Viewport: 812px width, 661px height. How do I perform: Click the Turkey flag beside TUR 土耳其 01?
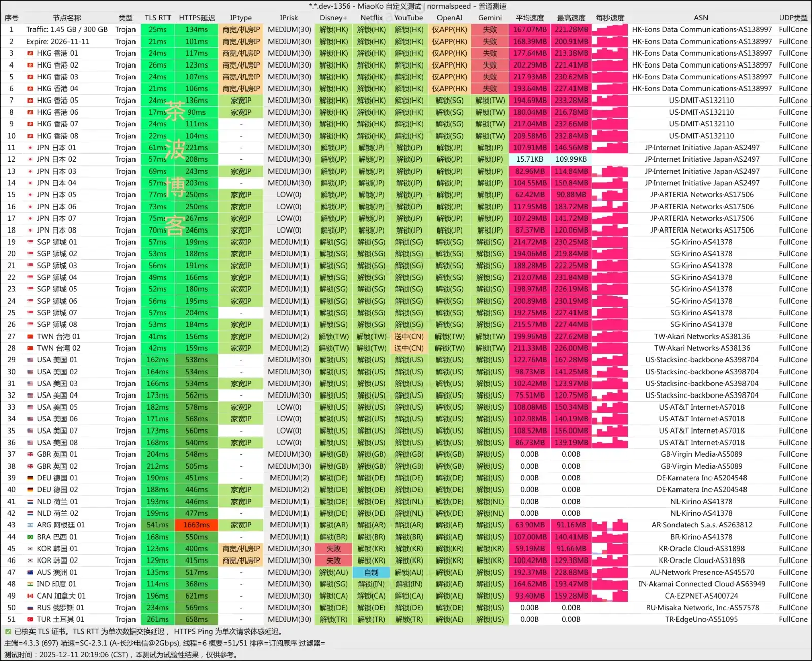pos(30,620)
